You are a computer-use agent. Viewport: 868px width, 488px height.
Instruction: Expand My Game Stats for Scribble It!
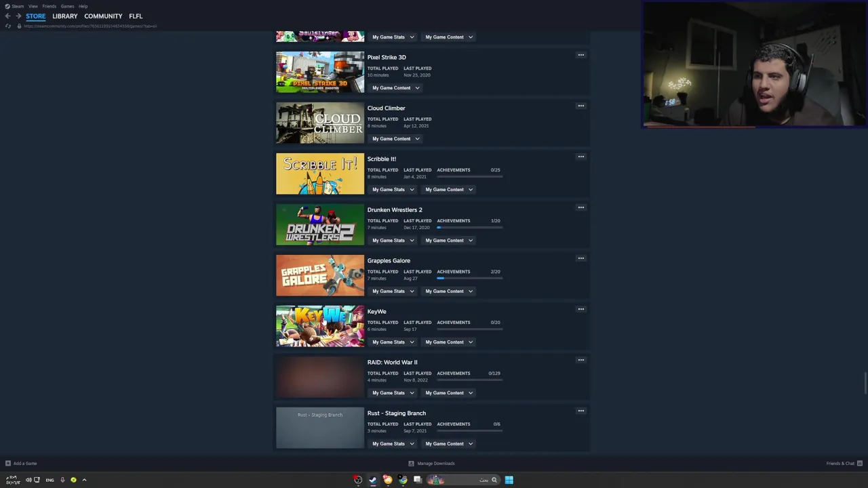coord(393,190)
